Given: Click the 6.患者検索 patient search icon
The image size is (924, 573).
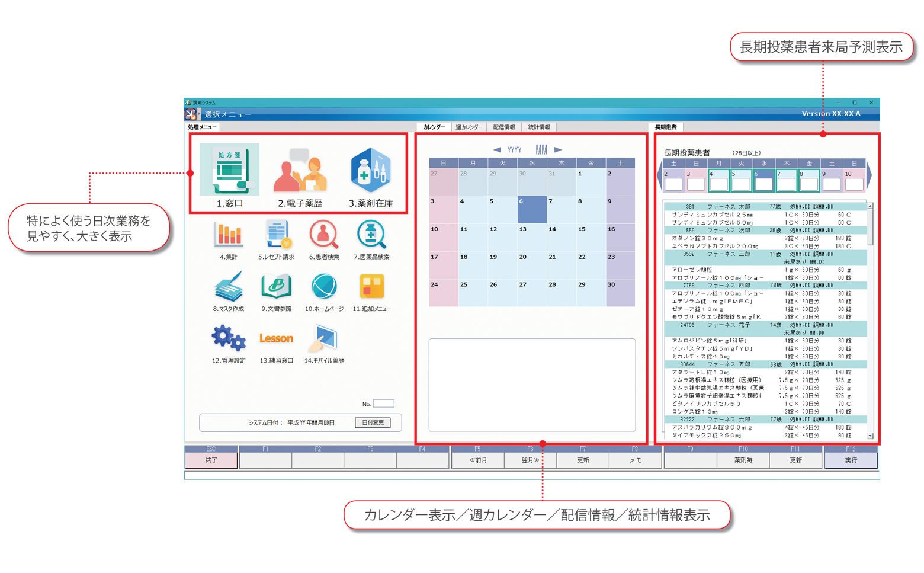Looking at the screenshot, I should (x=324, y=235).
